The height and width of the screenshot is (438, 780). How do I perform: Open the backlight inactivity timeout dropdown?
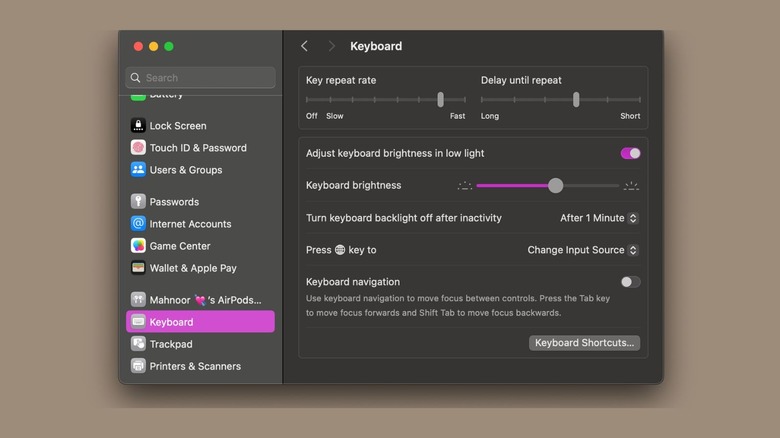[x=599, y=218]
